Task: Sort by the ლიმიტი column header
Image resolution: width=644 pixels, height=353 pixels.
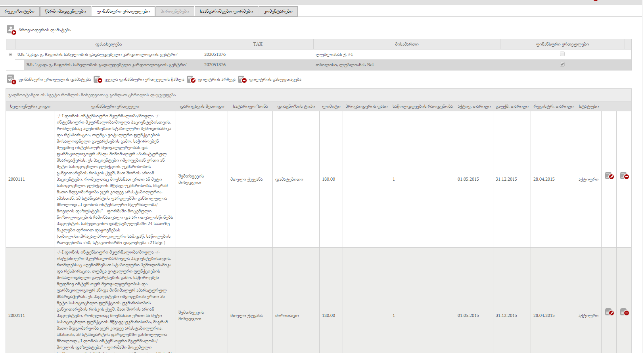Action: click(x=331, y=107)
